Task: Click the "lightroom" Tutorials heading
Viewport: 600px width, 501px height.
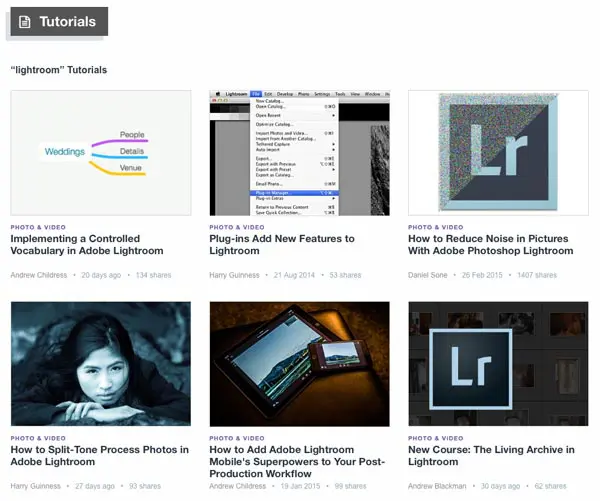Action: click(x=59, y=70)
